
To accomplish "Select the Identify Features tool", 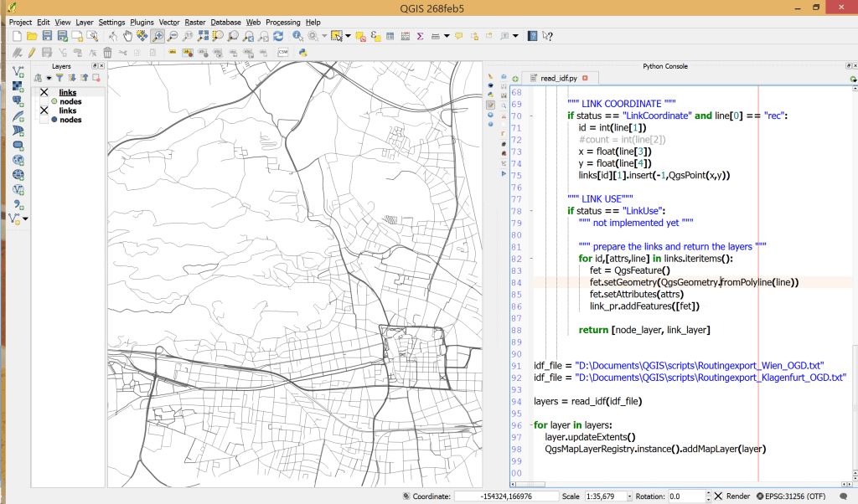I will (298, 36).
